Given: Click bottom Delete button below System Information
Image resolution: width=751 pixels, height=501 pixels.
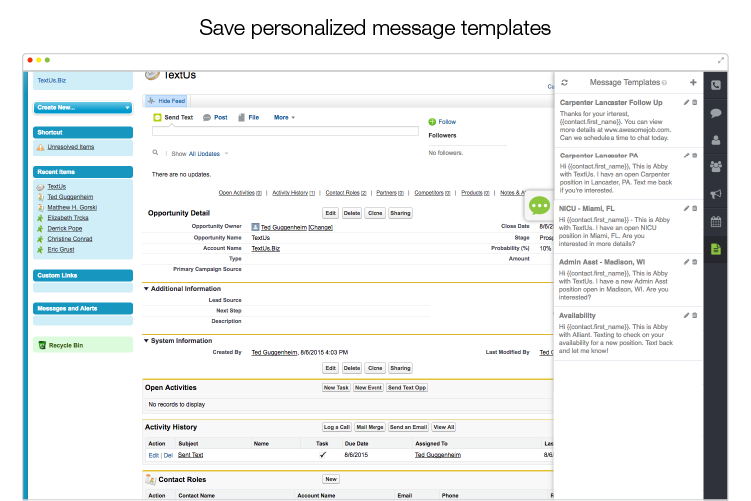Looking at the screenshot, I should click(x=352, y=368).
